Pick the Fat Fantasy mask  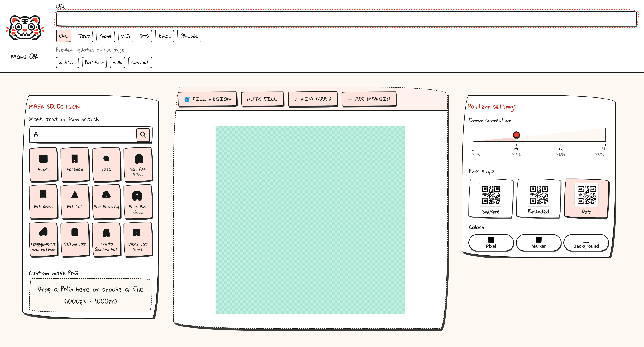pos(106,201)
